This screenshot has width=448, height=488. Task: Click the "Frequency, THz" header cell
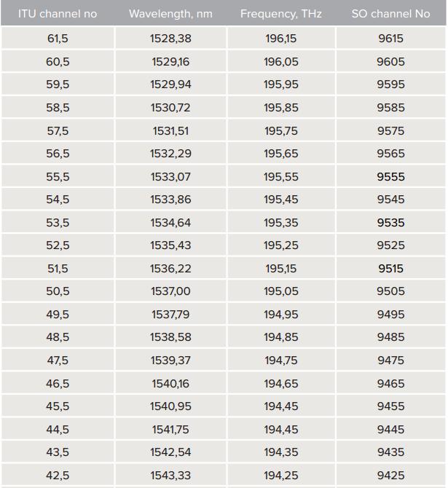[x=280, y=14]
